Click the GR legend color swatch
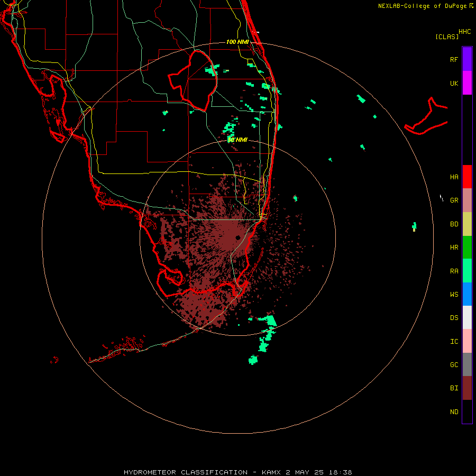This screenshot has height=476, width=476. [x=467, y=200]
